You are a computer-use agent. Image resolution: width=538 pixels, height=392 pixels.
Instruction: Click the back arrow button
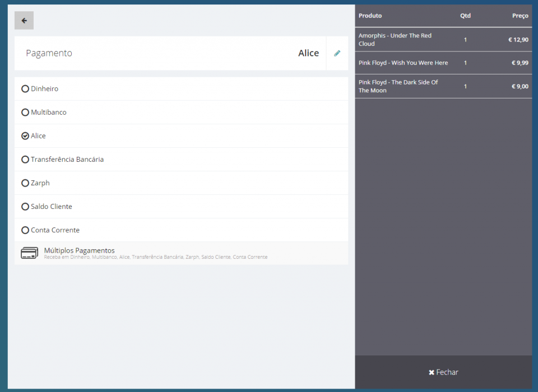[x=24, y=21]
